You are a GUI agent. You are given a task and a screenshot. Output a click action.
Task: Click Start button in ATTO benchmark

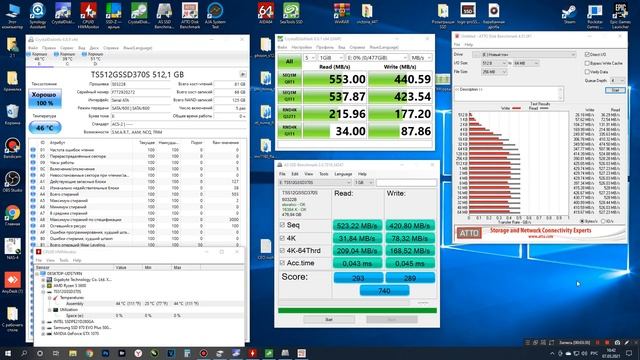tap(615, 90)
